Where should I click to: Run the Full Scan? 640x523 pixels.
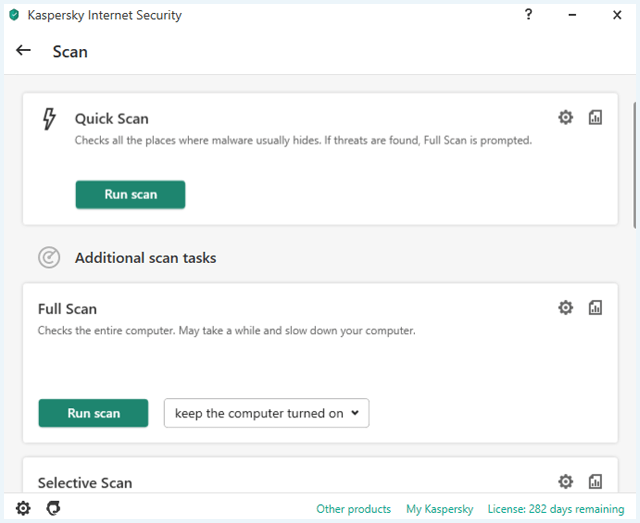click(x=93, y=413)
